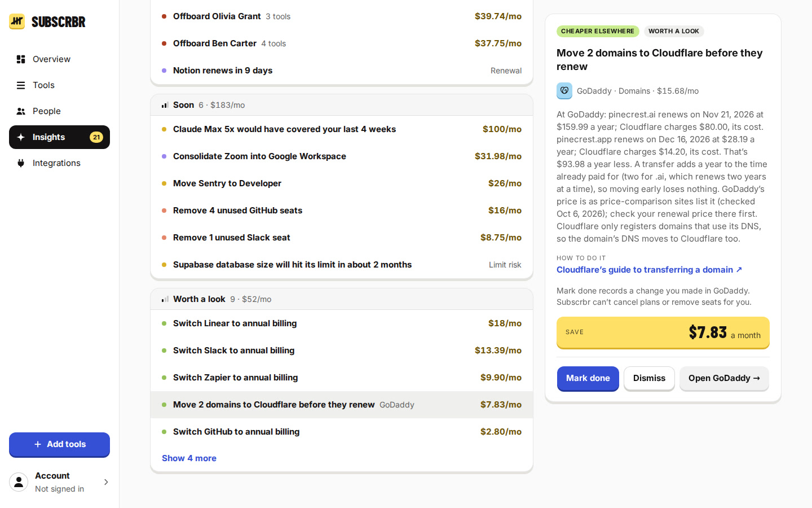Go to the Integrations page label
Image resolution: width=812 pixels, height=508 pixels.
(x=56, y=163)
